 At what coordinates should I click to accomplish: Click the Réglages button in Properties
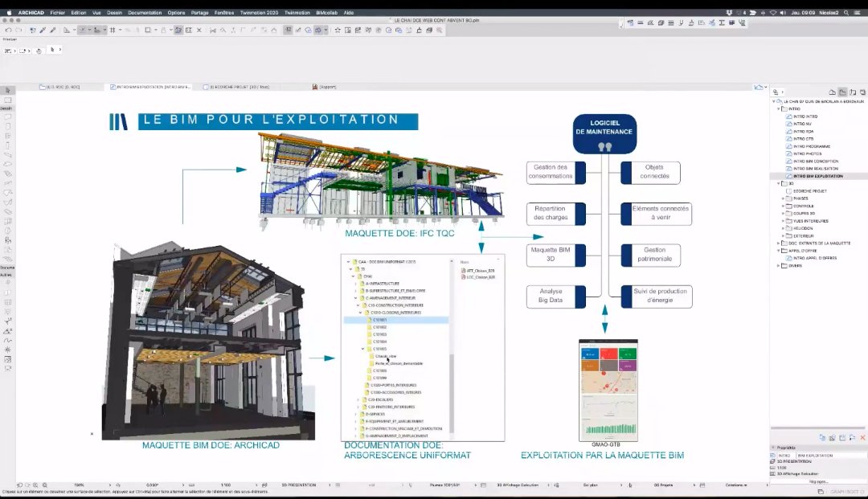pos(818,481)
